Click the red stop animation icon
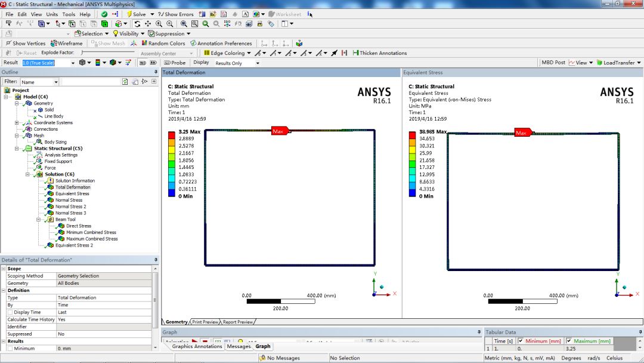The image size is (644, 363). coord(205,342)
